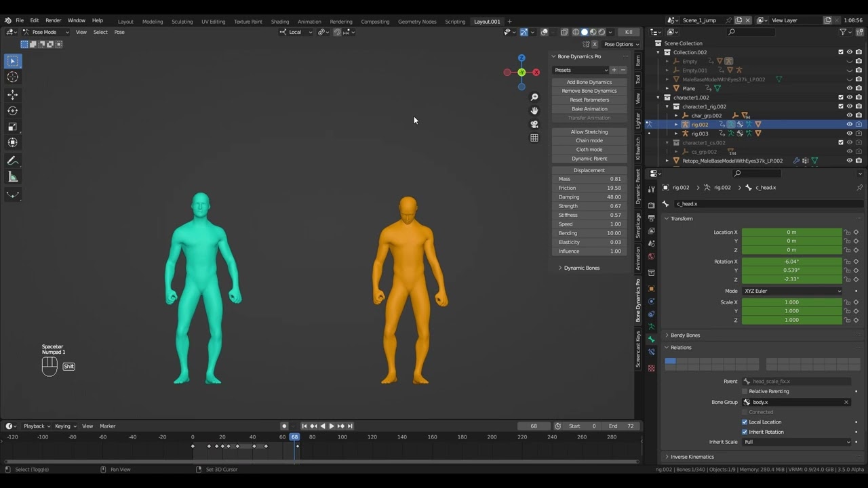
Task: Open the Inherit Scale Full dropdown
Action: point(797,442)
